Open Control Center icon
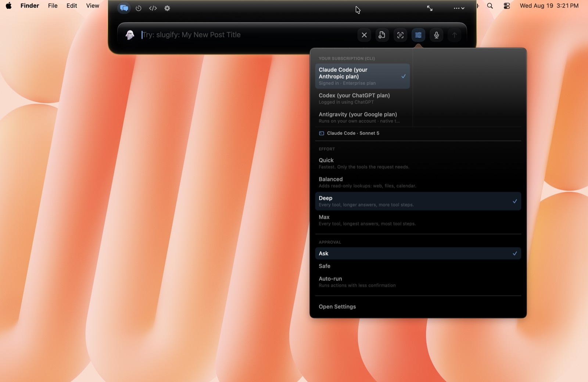Screen dimensions: 588x382 pyautogui.click(x=507, y=6)
